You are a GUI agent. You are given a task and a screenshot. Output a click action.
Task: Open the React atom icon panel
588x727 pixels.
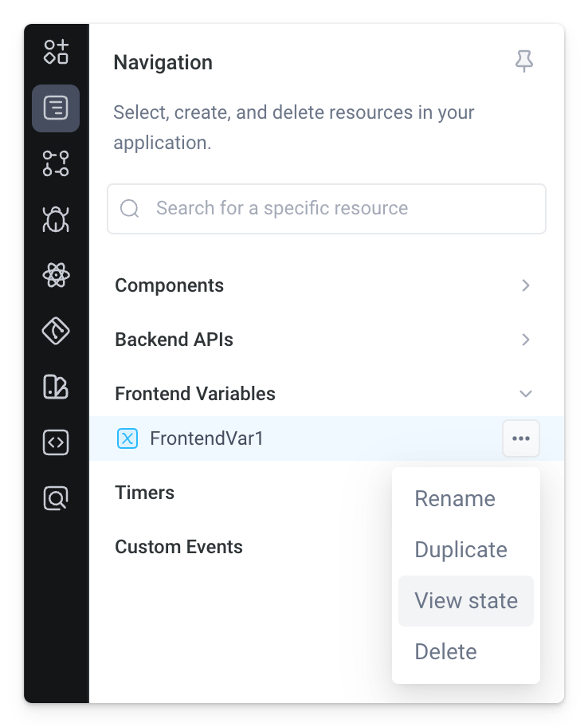coord(56,276)
